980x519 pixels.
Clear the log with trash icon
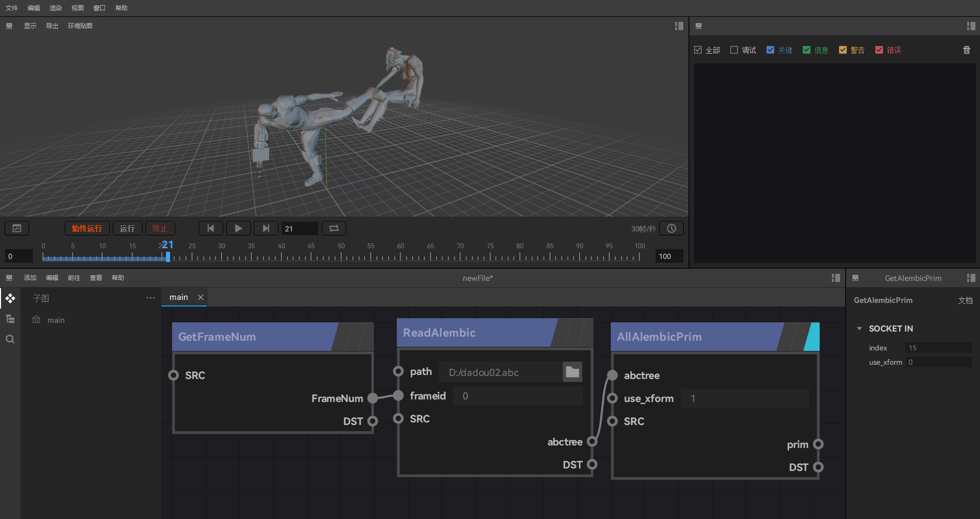966,50
